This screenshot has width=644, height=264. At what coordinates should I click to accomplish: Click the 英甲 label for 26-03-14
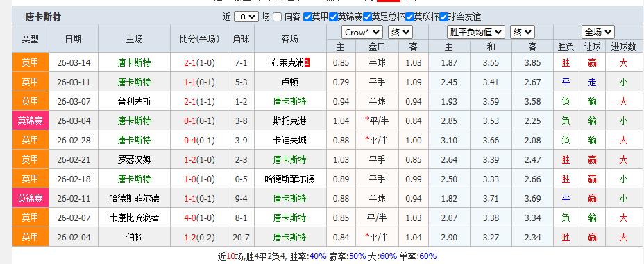point(31,63)
